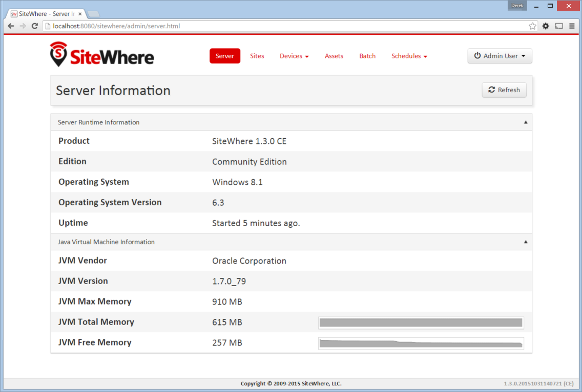This screenshot has width=582, height=392.
Task: Click the Derek profile button
Action: coord(517,6)
